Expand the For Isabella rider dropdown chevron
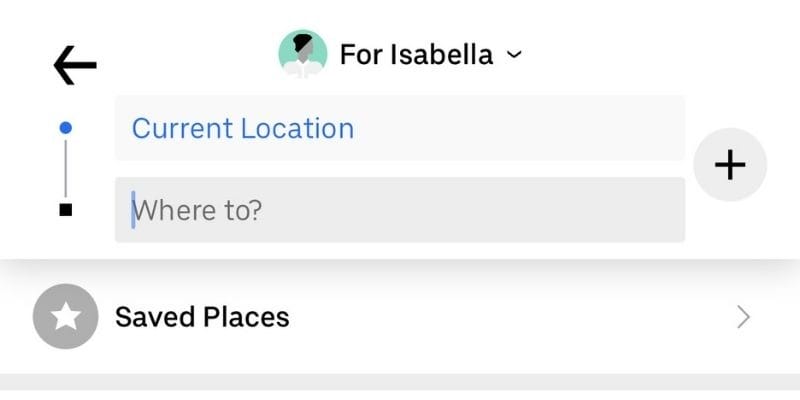The height and width of the screenshot is (400, 800). point(514,55)
